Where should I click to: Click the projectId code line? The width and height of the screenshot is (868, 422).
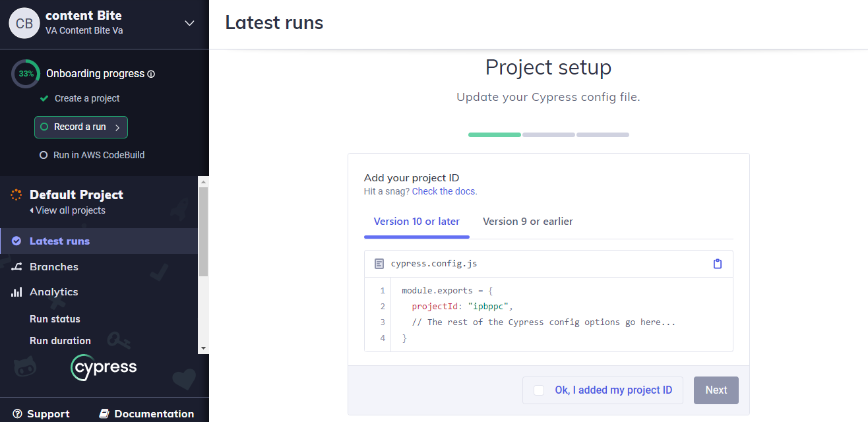tap(462, 306)
